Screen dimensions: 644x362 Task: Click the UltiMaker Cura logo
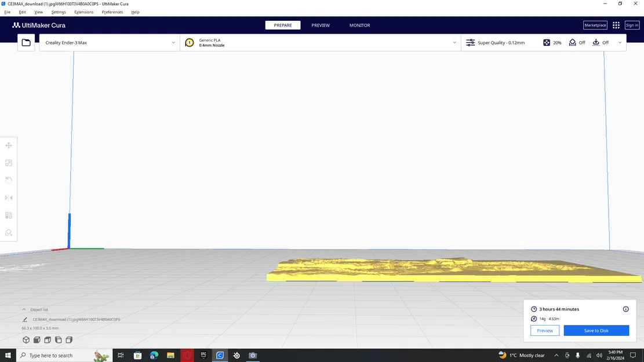click(39, 25)
